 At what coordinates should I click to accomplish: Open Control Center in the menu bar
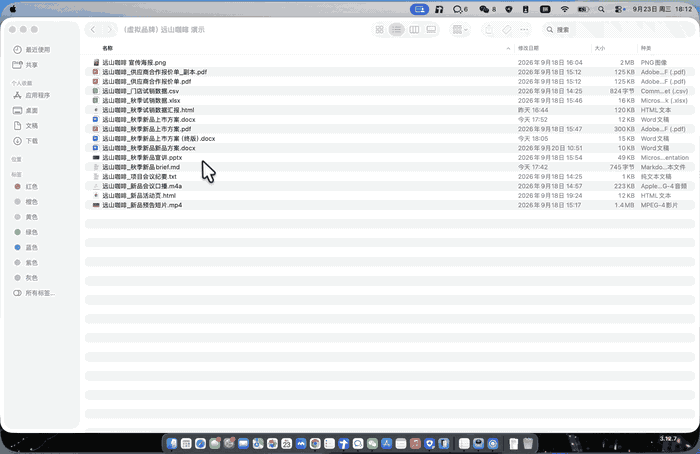click(620, 9)
